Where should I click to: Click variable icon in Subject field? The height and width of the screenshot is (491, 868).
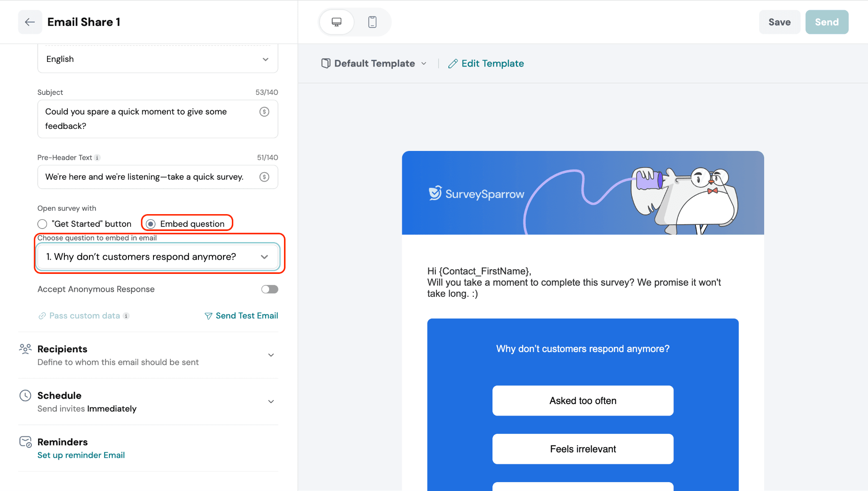[264, 112]
